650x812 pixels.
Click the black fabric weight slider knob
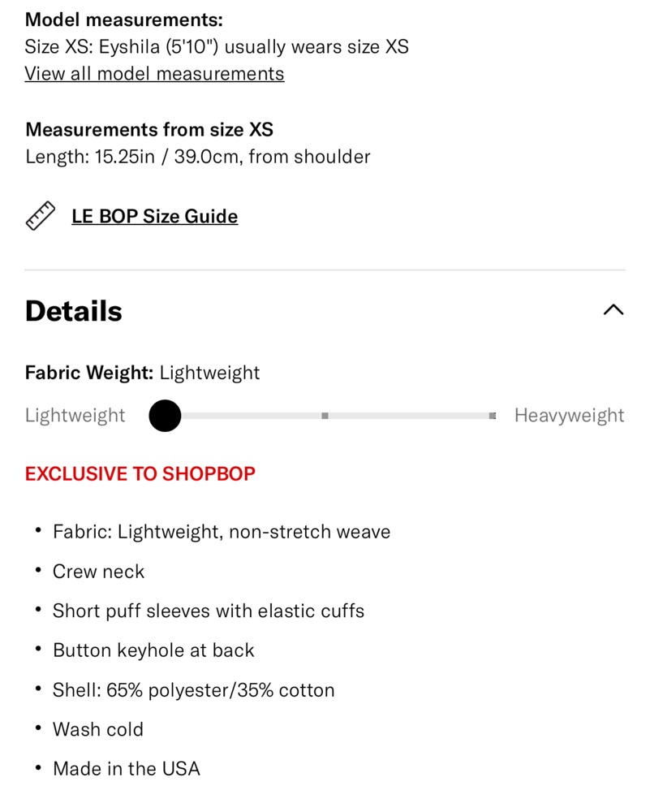coord(165,415)
